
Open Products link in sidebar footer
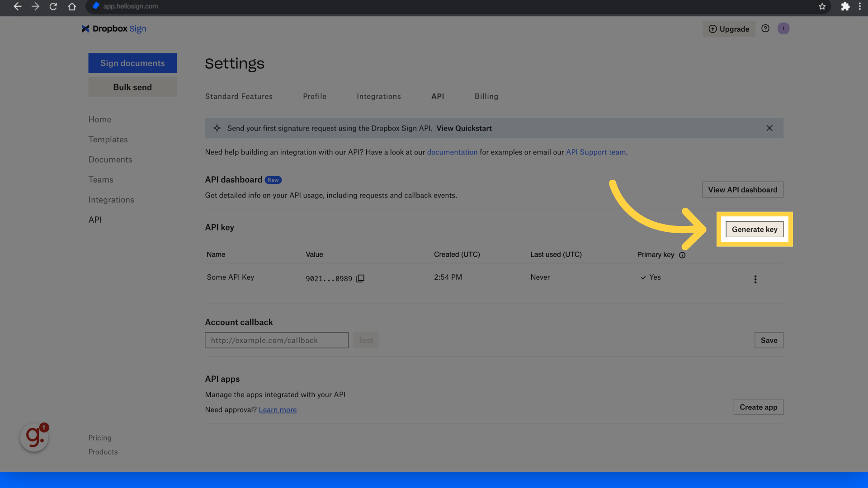click(x=103, y=452)
